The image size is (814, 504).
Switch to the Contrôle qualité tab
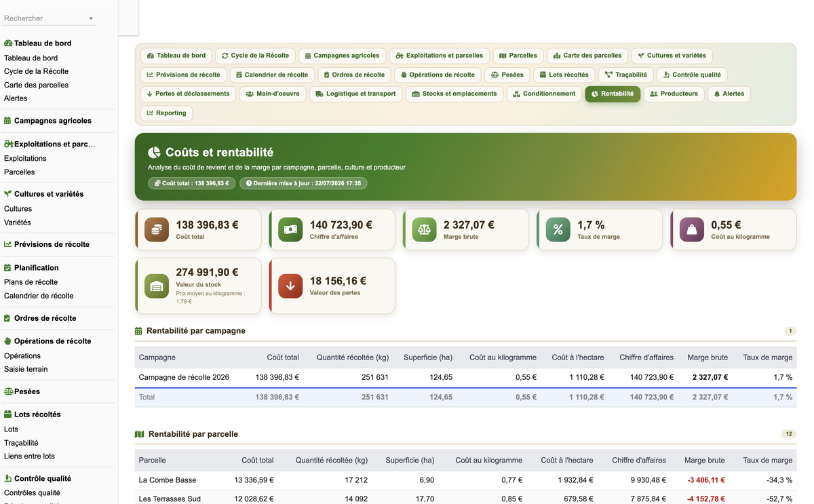(693, 75)
